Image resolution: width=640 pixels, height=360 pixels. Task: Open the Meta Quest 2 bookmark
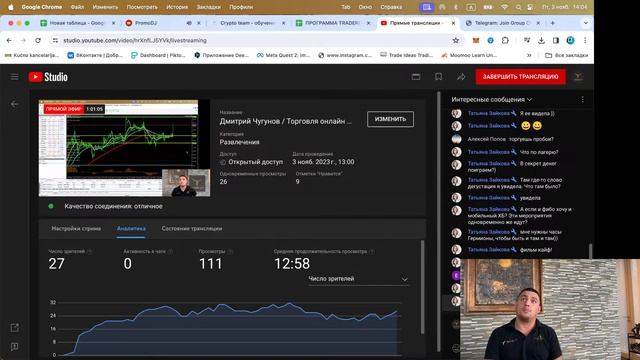point(283,55)
